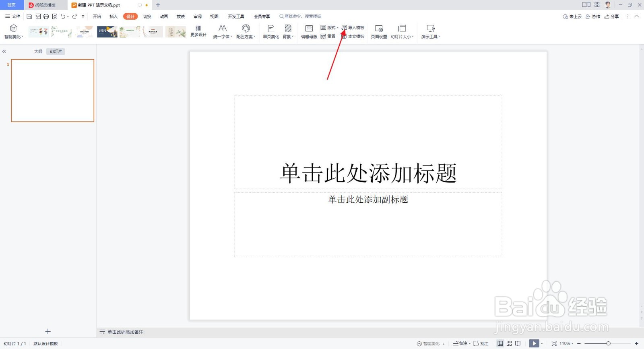This screenshot has width=644, height=349.
Task: Start slideshow with the play button
Action: [534, 343]
